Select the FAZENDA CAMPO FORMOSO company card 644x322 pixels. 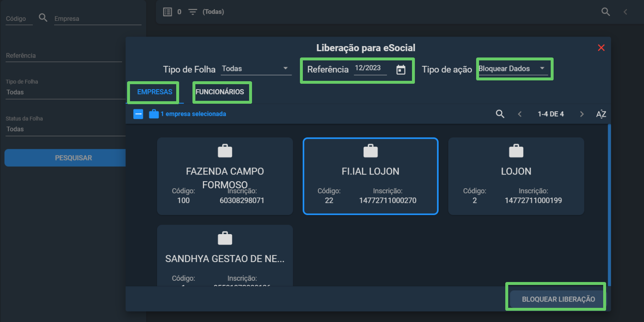coord(225,176)
